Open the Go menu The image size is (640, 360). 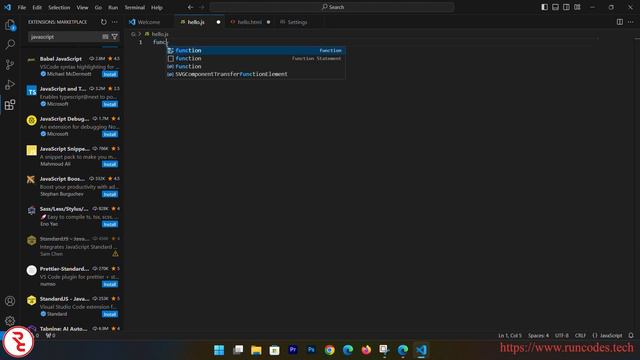tap(98, 7)
